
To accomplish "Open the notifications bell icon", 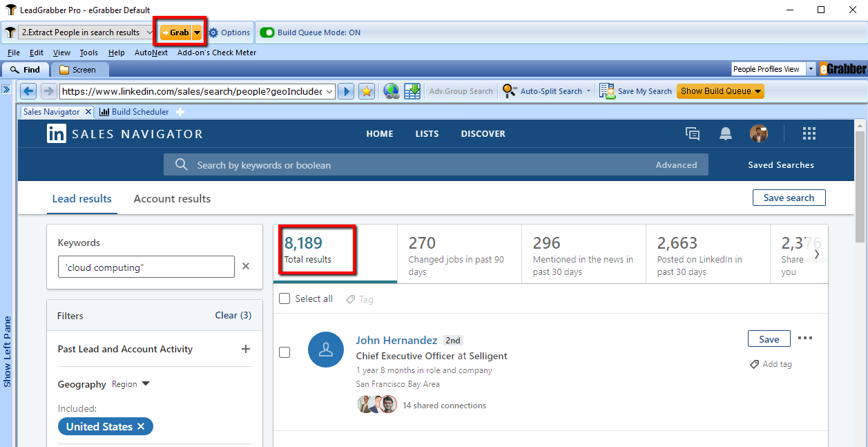I will click(x=726, y=134).
